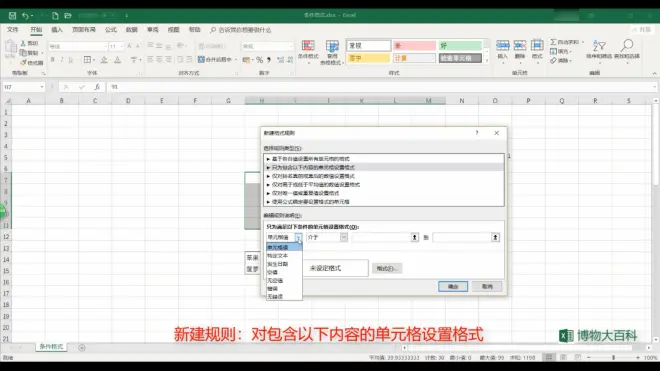Click Merge and Center (合并后居中)
This screenshot has height=371, width=660.
point(215,59)
